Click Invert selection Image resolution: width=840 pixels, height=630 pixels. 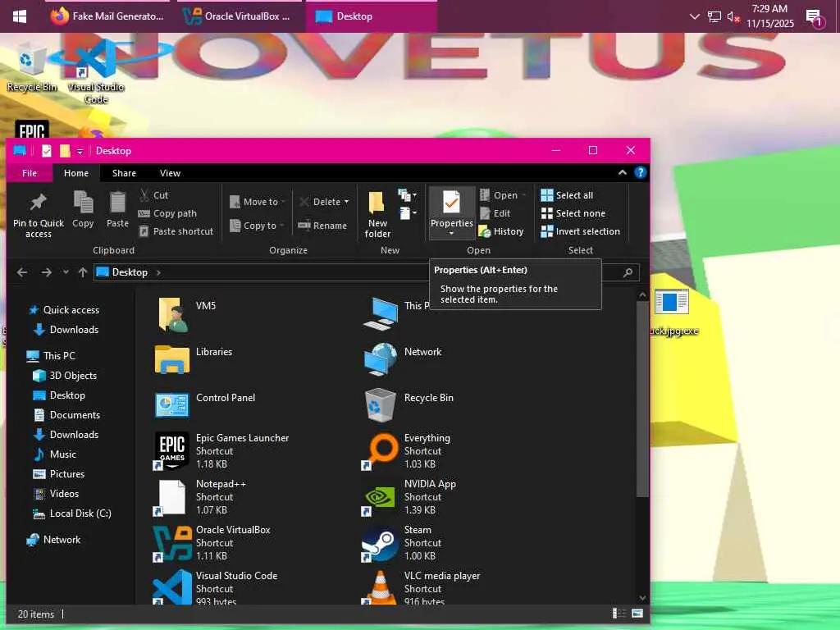[x=580, y=231]
